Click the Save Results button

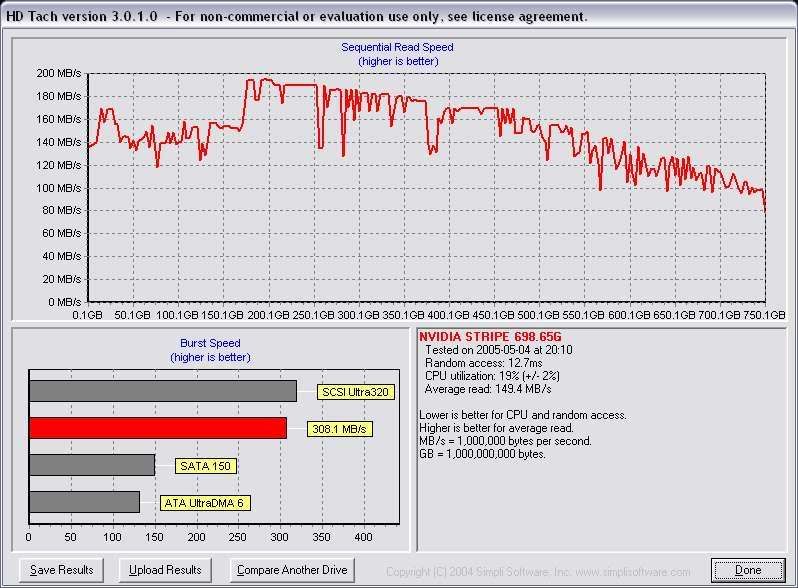[62, 570]
